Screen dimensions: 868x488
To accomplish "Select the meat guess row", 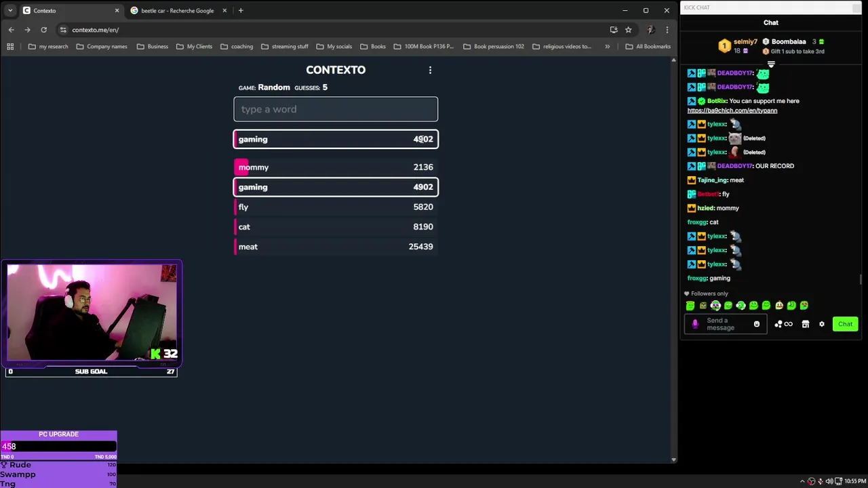I will pos(336,247).
